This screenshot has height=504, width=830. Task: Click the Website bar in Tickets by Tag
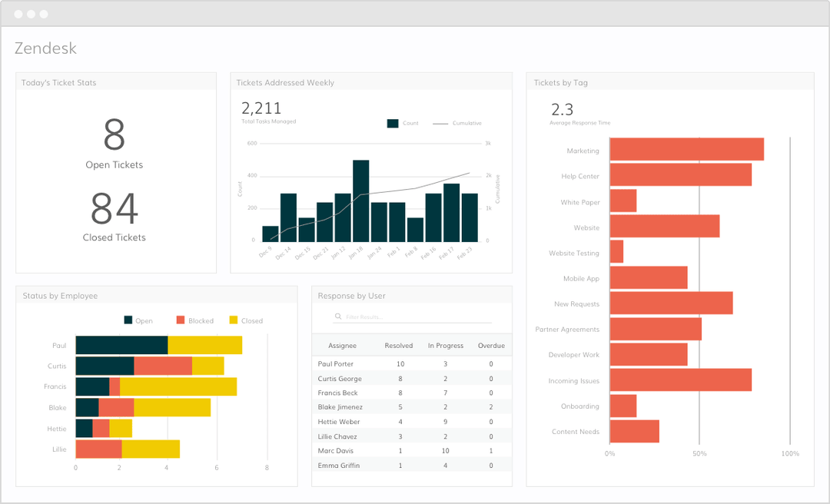(x=664, y=226)
